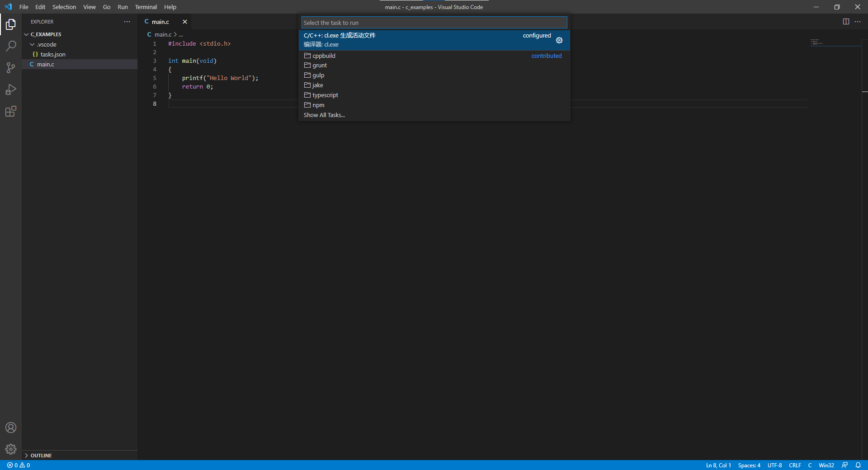
Task: Open the Search view icon
Action: pyautogui.click(x=11, y=46)
